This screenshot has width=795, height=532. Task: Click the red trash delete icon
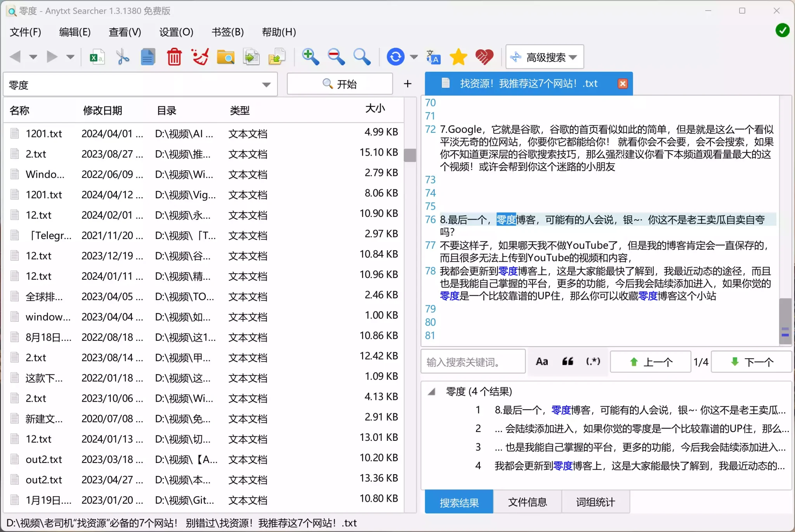click(x=174, y=57)
